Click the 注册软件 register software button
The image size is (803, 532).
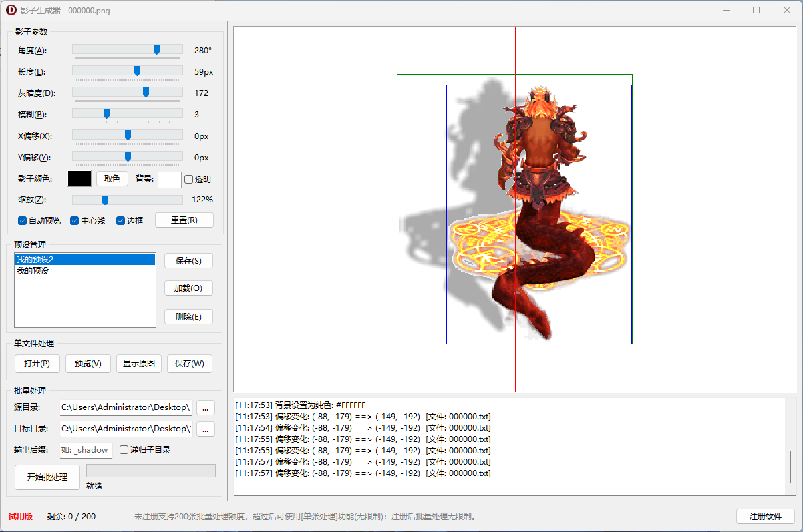[765, 517]
